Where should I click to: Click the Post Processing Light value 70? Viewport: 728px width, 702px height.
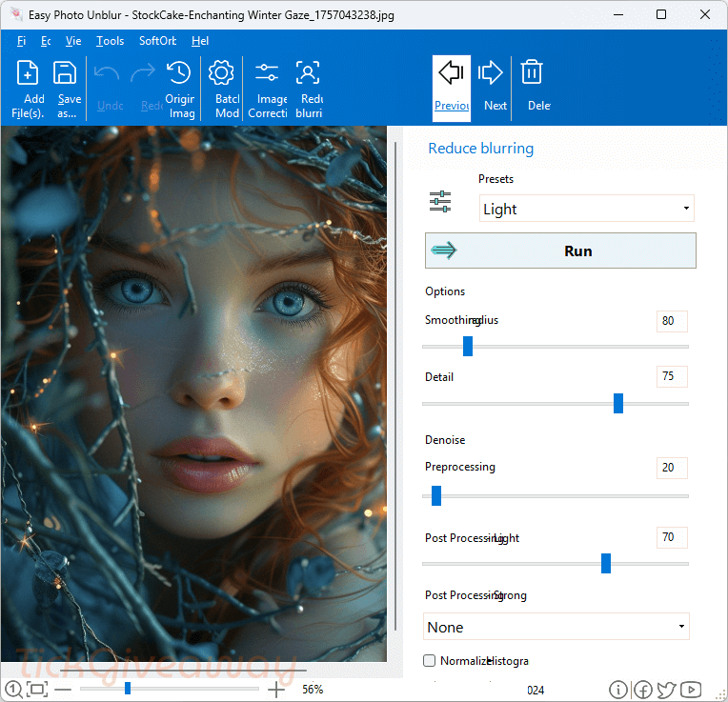tap(672, 537)
